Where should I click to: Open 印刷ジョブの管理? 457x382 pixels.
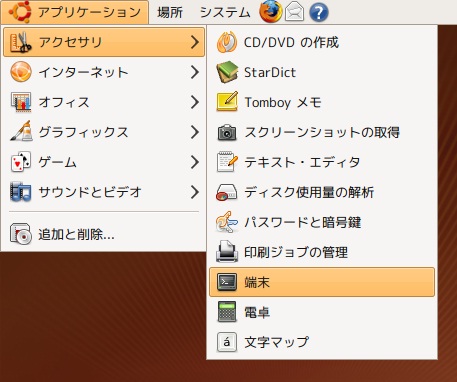(322, 252)
